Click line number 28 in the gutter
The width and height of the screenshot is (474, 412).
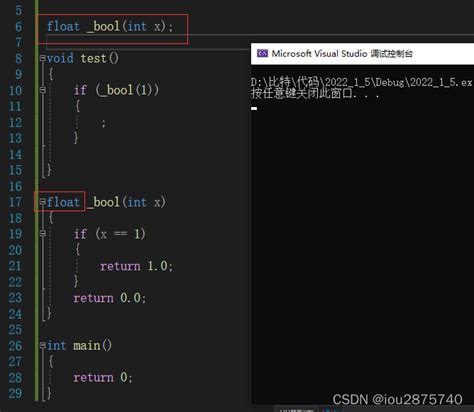[15, 378]
